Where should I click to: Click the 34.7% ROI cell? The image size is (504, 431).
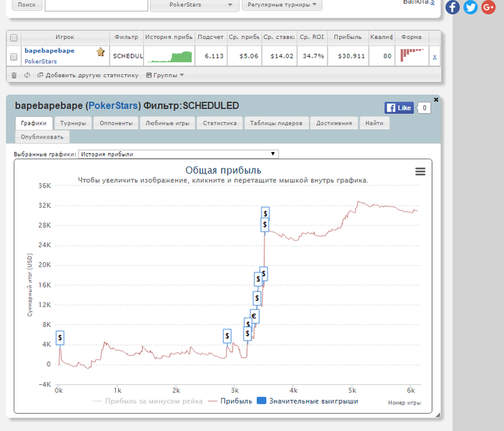pos(313,56)
